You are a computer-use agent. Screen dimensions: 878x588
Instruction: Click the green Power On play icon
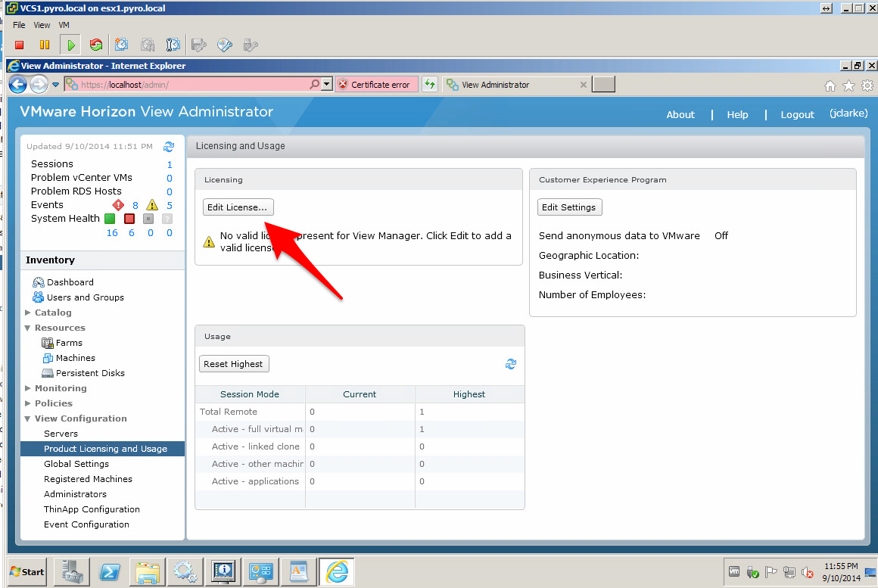(x=70, y=45)
